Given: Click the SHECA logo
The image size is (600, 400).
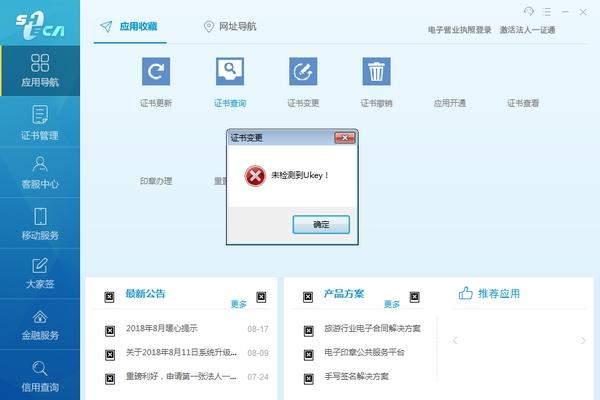Looking at the screenshot, I should [40, 25].
